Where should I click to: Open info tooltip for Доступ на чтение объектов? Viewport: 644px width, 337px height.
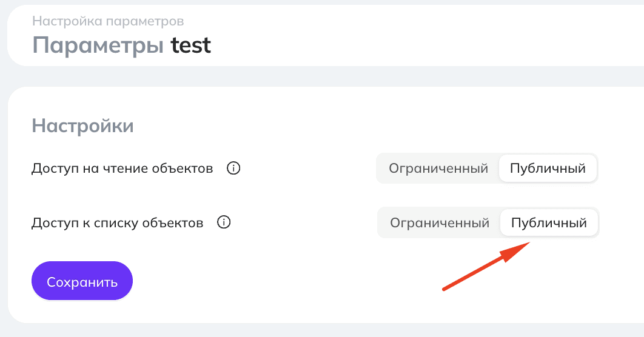click(x=233, y=168)
